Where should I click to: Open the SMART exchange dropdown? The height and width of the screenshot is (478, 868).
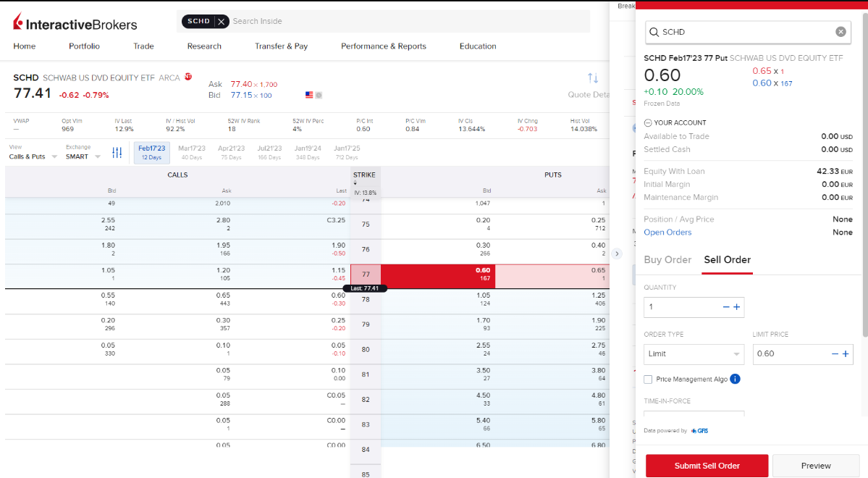coord(83,156)
